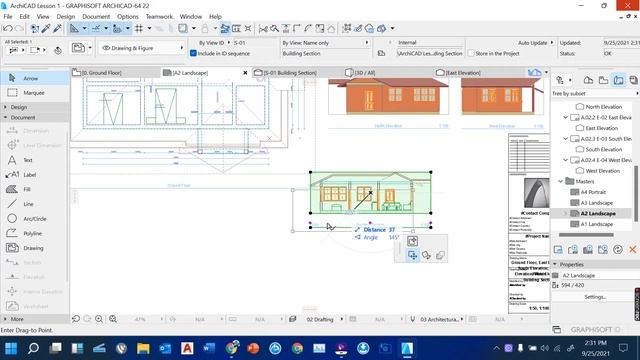Screen dimensions: 640x360
Task: Open Windows taskbar search
Action: coord(33,348)
